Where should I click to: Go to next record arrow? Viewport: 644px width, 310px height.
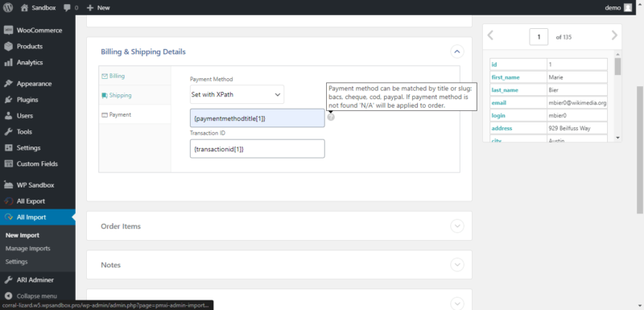[614, 35]
